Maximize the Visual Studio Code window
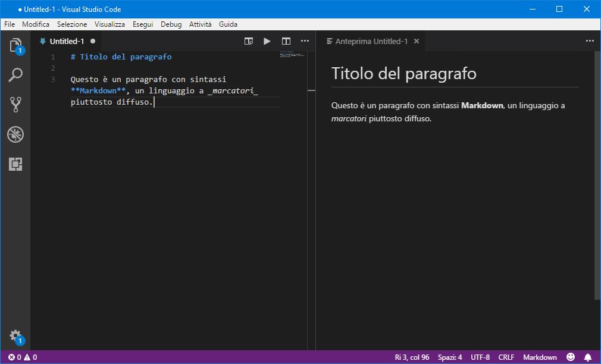The image size is (601, 364). click(x=559, y=9)
